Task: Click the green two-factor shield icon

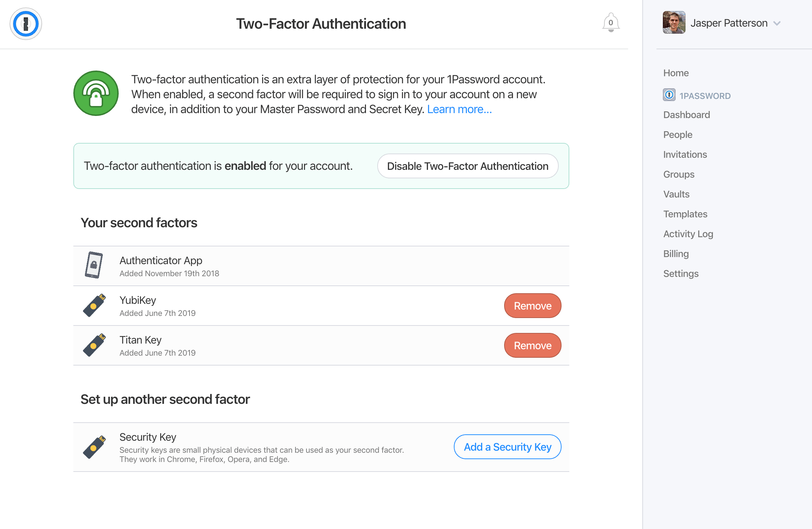Action: point(95,93)
